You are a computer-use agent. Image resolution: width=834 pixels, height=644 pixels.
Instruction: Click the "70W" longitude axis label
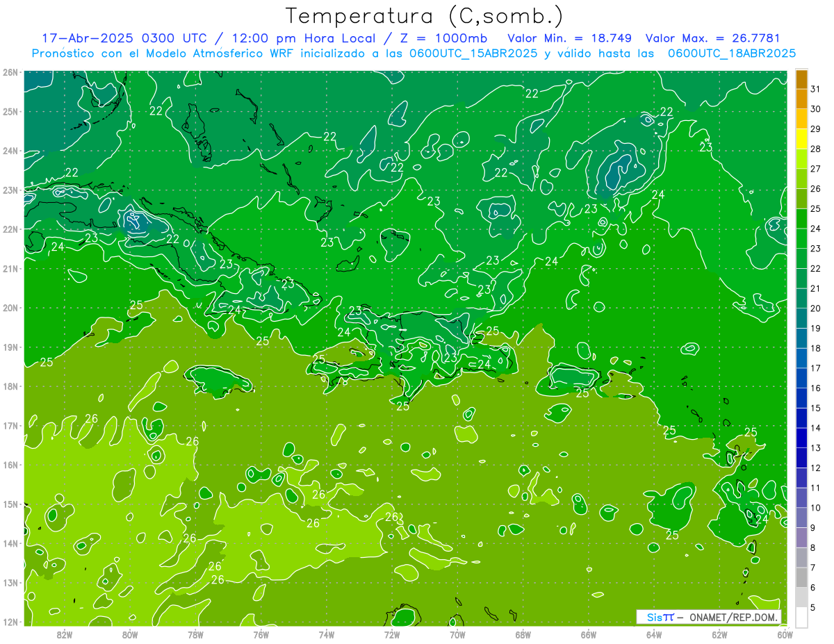coord(457,634)
